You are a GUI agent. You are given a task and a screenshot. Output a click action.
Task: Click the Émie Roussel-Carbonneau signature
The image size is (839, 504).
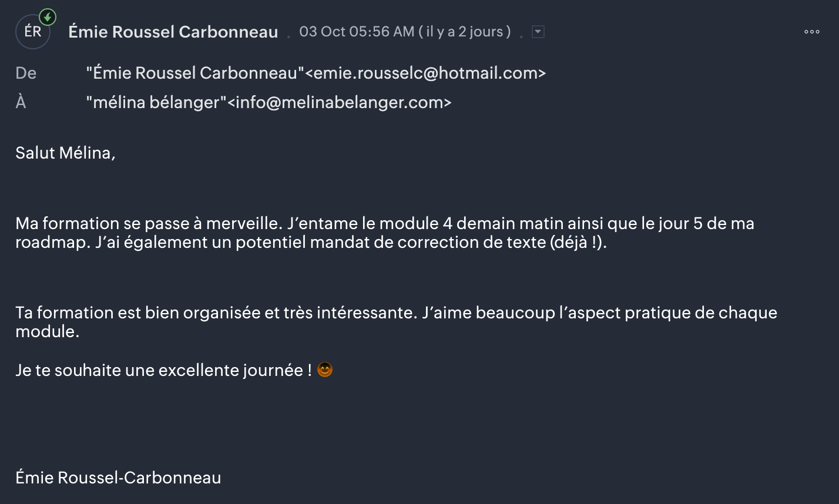[x=118, y=478]
